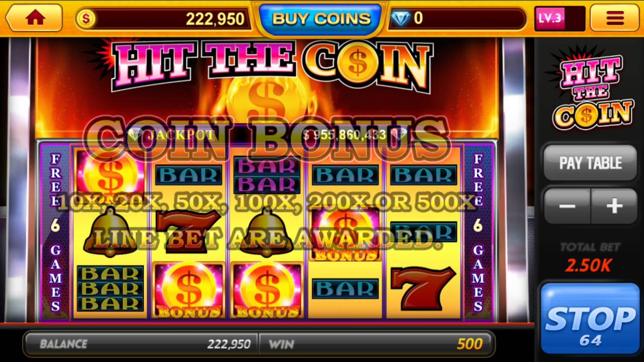Hit the blue STOP button
644x362 pixels.
[590, 319]
